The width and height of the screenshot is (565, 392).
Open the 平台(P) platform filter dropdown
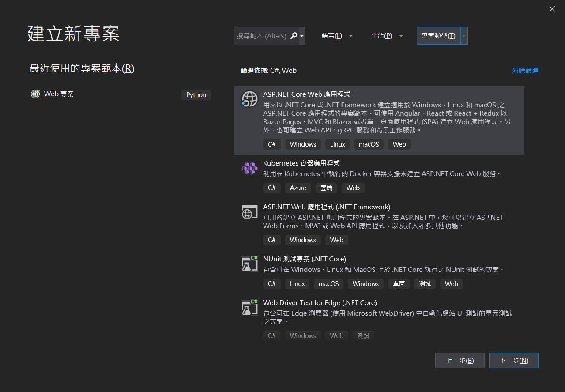click(387, 36)
